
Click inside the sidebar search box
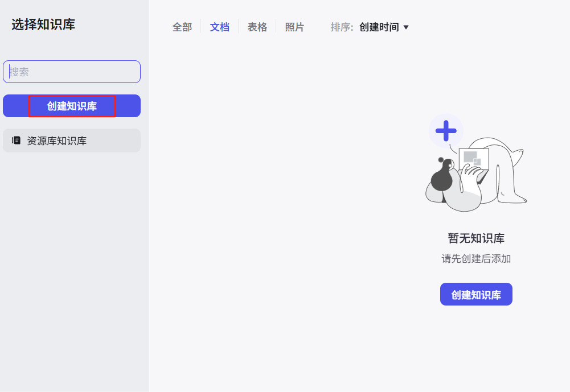coord(71,72)
